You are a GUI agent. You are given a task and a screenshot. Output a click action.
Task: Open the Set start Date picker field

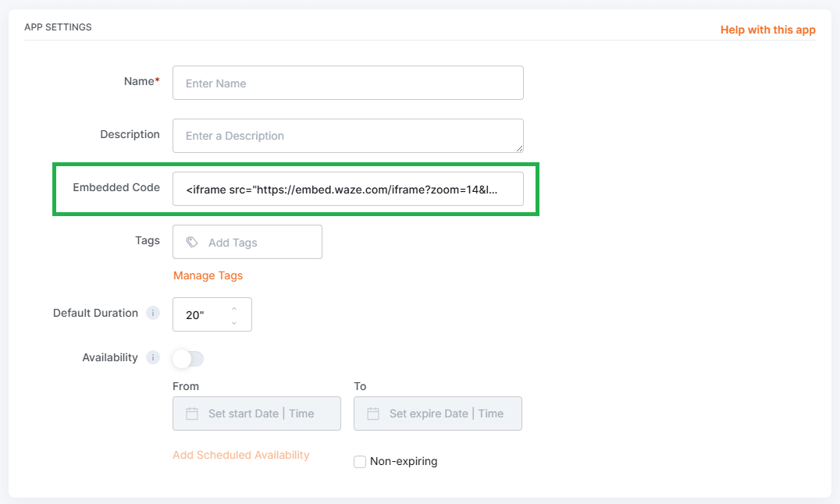(x=261, y=413)
